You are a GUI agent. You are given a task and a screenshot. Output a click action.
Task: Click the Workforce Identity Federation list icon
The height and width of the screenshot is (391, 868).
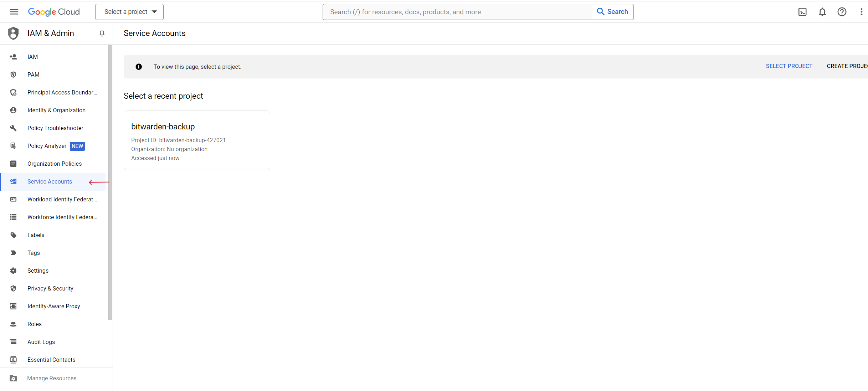[x=13, y=217]
